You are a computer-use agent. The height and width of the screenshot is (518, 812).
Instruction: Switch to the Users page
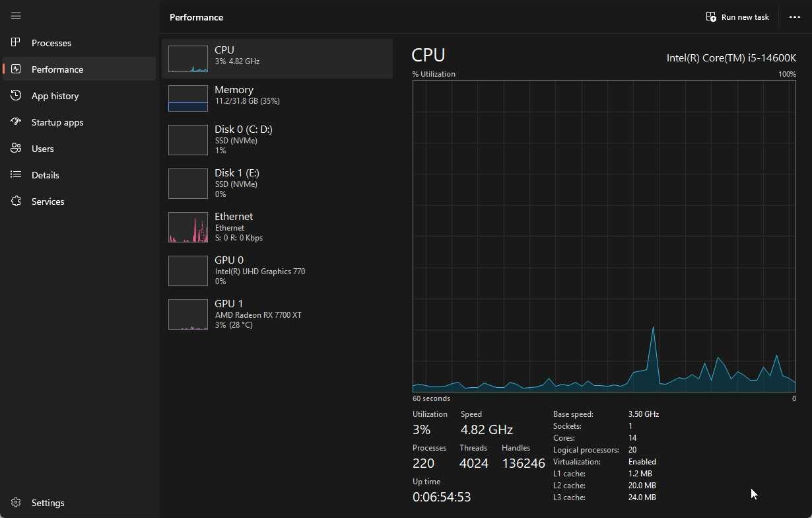pos(79,149)
